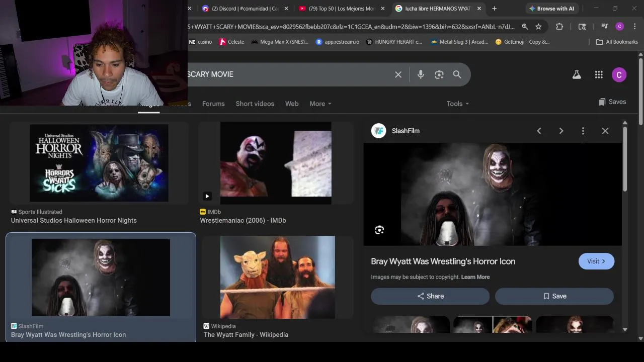Click the Universal Studios Halloween Horror Nights title
This screenshot has height=362, width=644.
74,220
